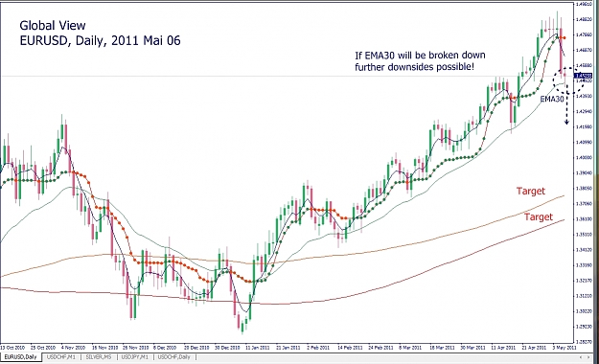Click the "20 Dec 2010" date label
Screen dimensions: 599x364
pos(196,348)
